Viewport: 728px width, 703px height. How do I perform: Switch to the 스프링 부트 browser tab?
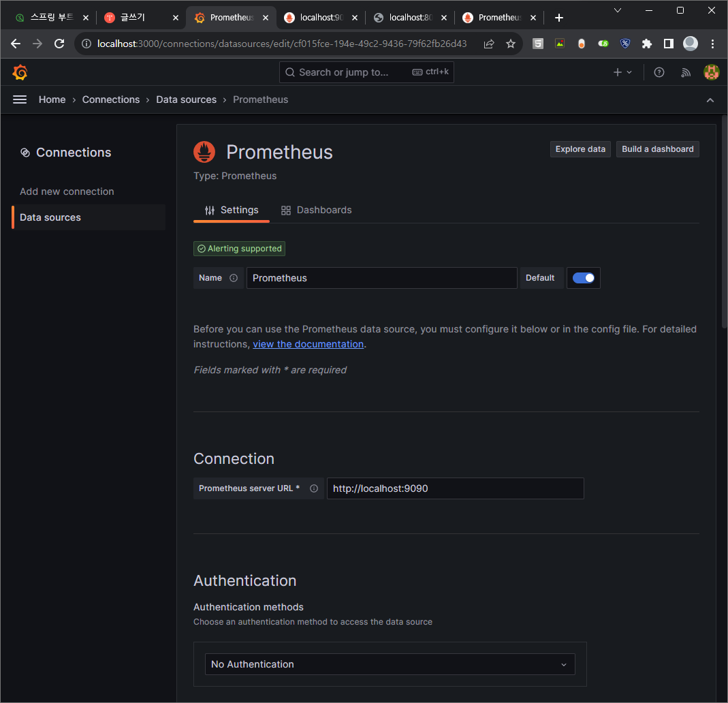click(x=52, y=18)
